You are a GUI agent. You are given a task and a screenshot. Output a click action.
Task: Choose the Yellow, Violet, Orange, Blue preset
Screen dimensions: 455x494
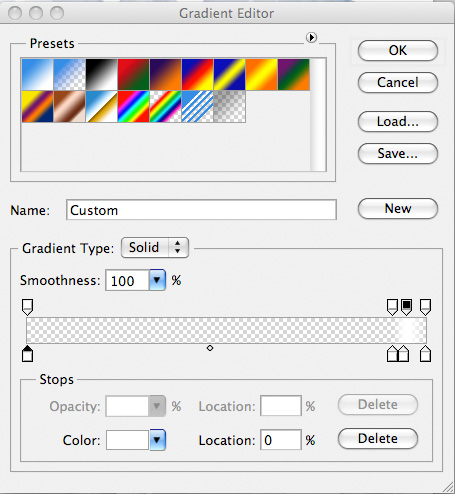click(x=37, y=107)
